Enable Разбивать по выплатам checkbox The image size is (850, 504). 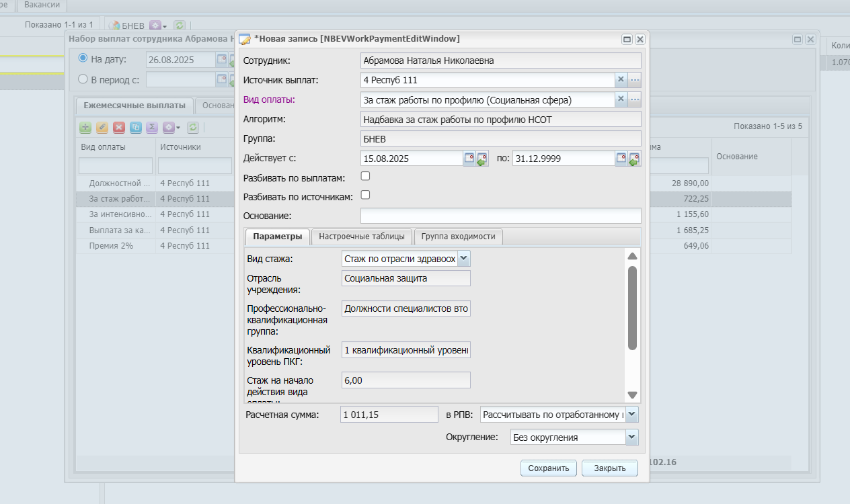[366, 177]
